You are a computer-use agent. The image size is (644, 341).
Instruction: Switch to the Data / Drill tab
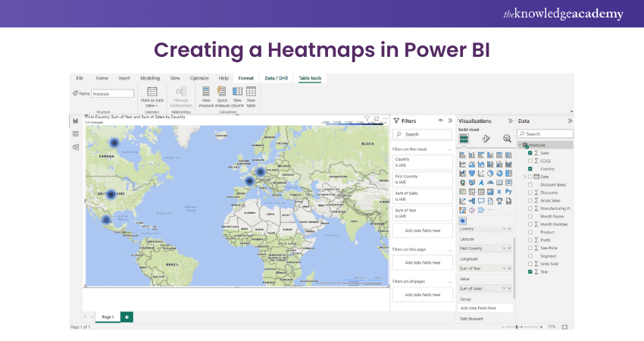[276, 78]
